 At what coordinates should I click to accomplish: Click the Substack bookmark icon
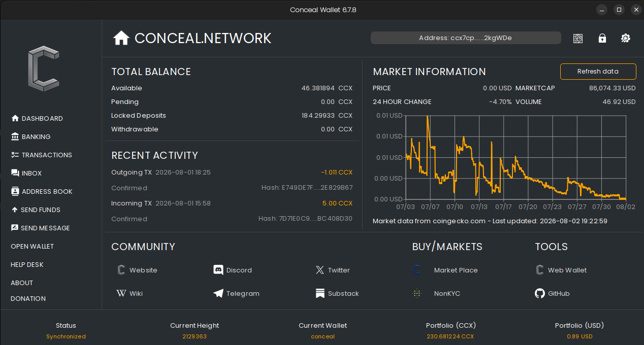320,293
